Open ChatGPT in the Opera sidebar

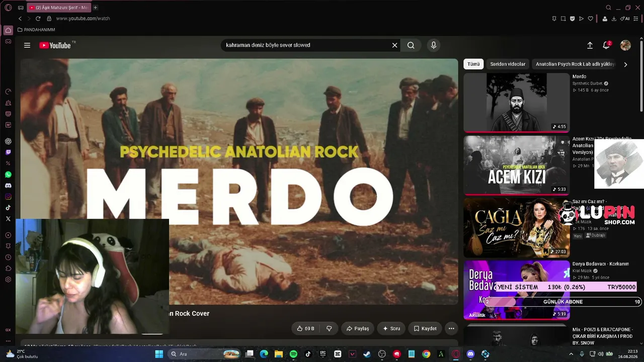tap(8, 141)
